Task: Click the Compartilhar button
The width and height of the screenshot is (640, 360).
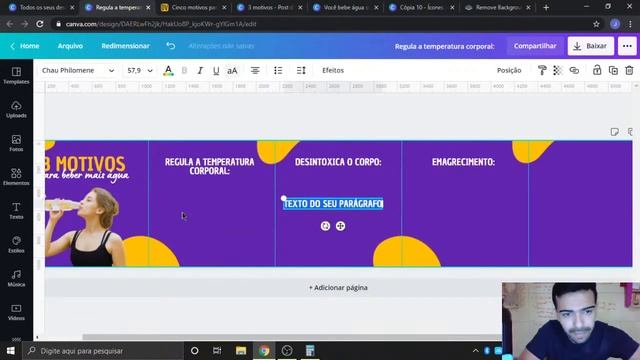Action: 535,46
